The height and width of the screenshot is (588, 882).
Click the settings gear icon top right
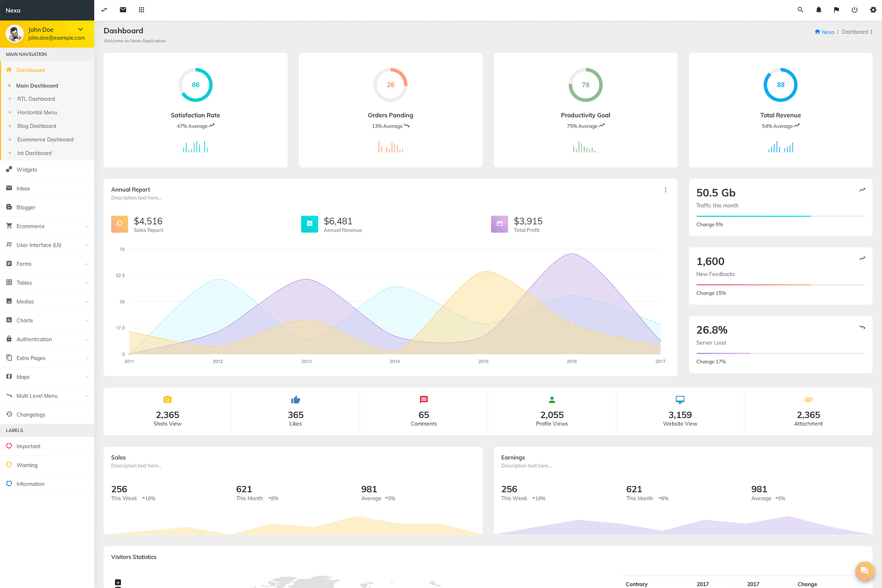click(873, 10)
